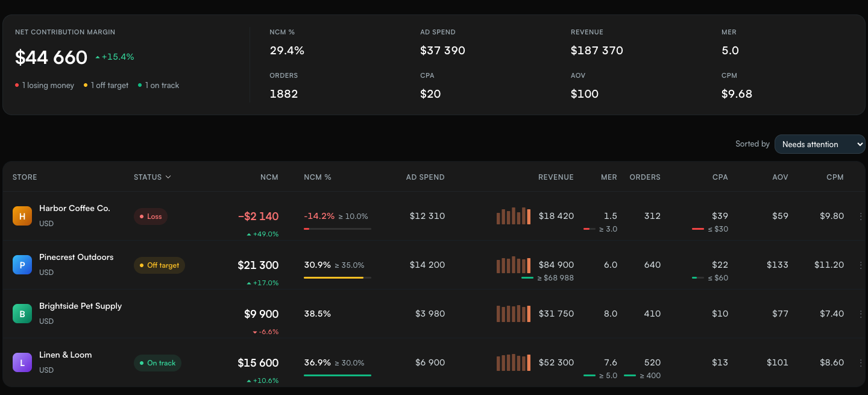868x395 pixels.
Task: Click the ≥ 400 orders target
Action: point(650,376)
